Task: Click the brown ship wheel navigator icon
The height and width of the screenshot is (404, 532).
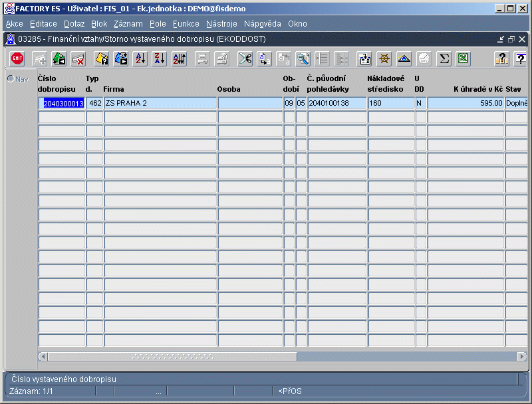Action: 384,58
